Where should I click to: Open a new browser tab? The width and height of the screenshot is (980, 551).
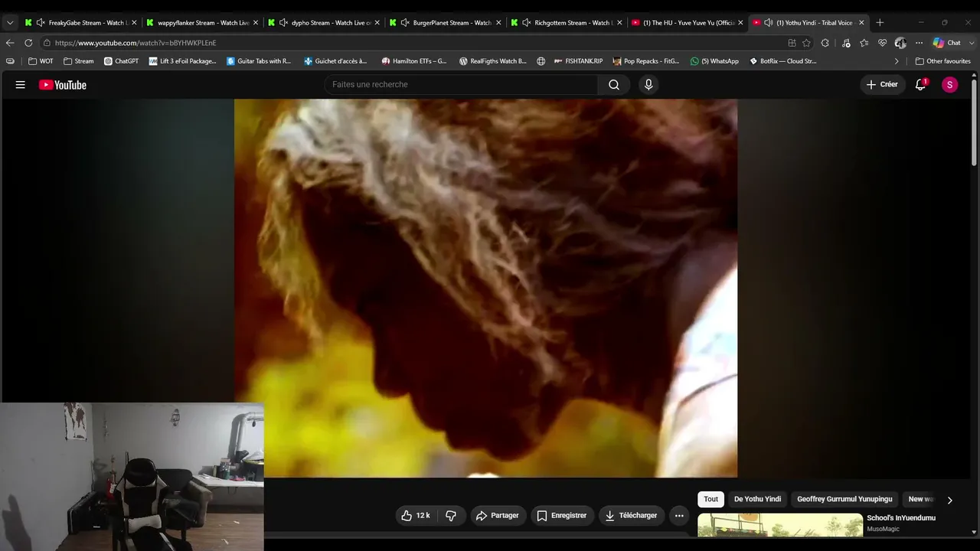(880, 23)
